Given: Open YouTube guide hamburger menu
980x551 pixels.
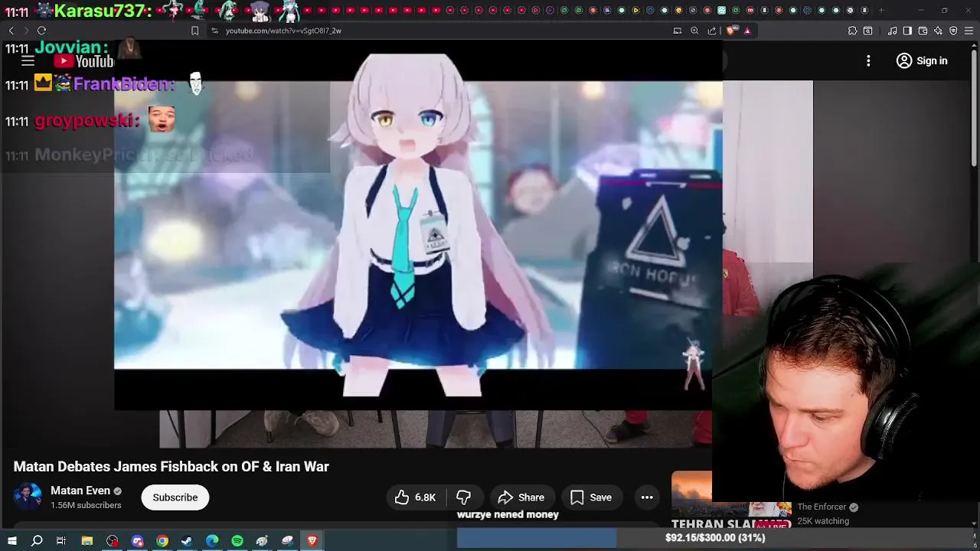Looking at the screenshot, I should tap(28, 61).
